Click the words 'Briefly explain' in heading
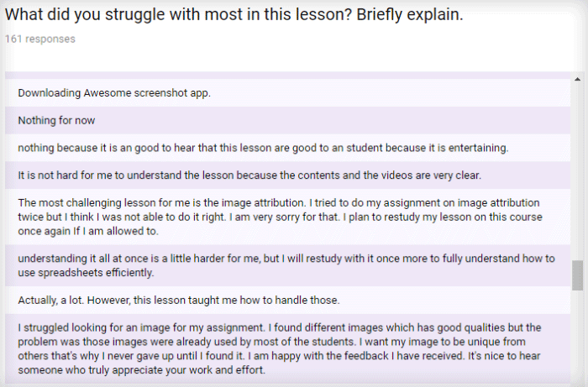 tap(410, 14)
